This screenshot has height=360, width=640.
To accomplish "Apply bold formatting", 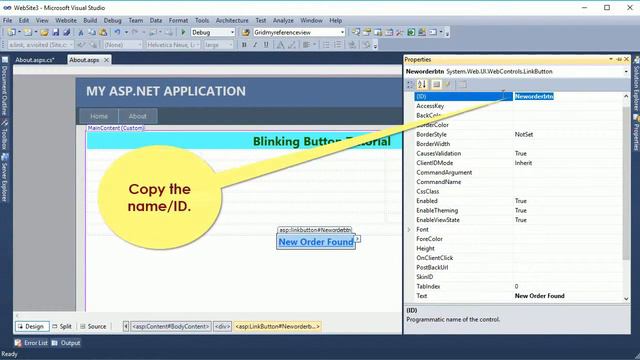I will coord(244,45).
